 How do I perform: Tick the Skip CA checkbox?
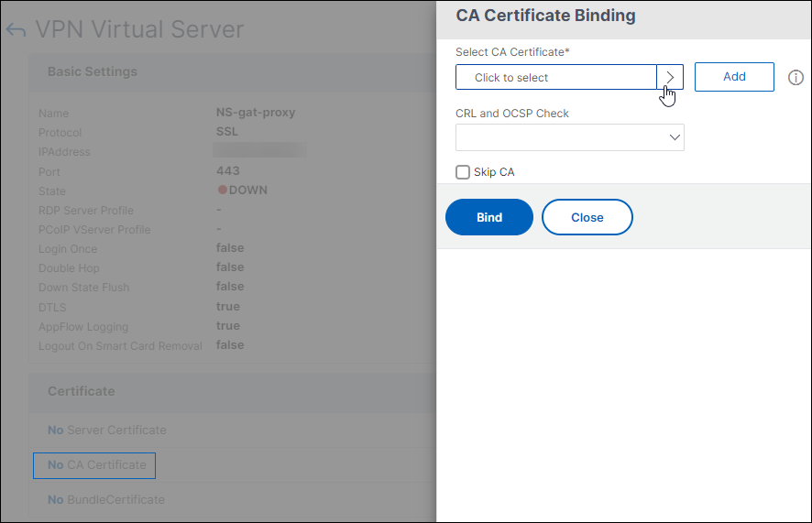click(x=463, y=172)
